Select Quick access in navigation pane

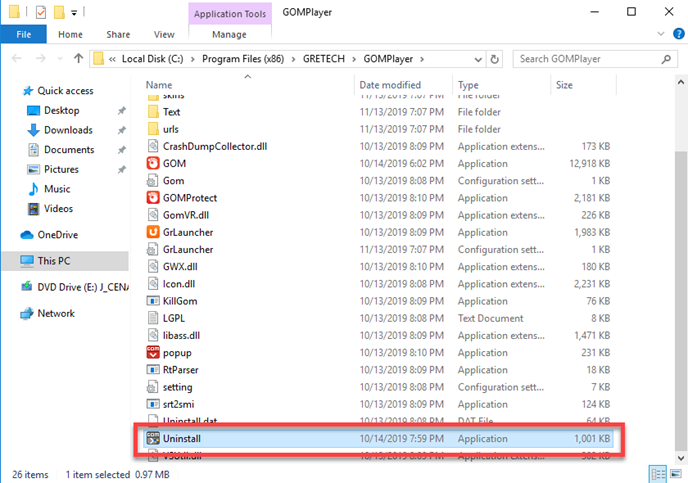[x=65, y=90]
